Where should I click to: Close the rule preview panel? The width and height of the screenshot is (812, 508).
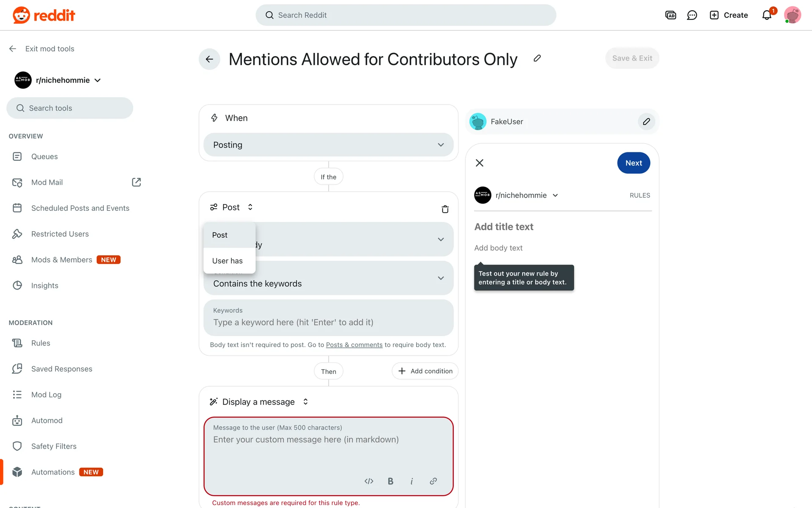point(480,163)
